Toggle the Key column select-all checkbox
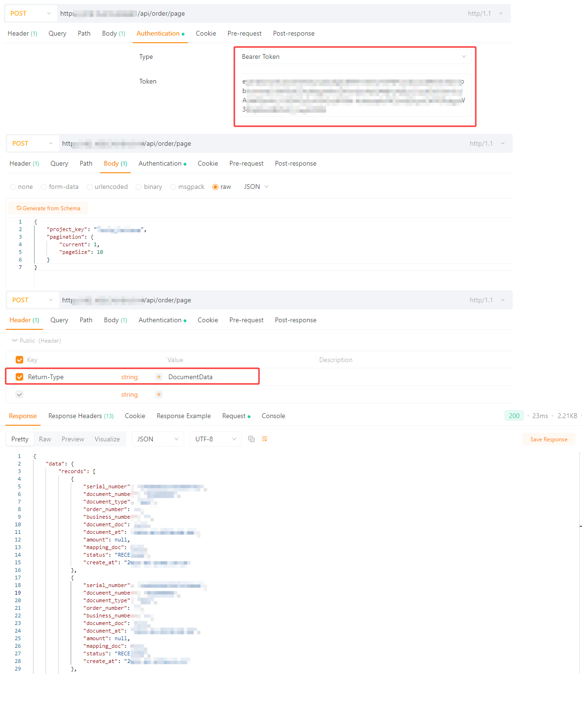The height and width of the screenshot is (728, 582). [19, 360]
